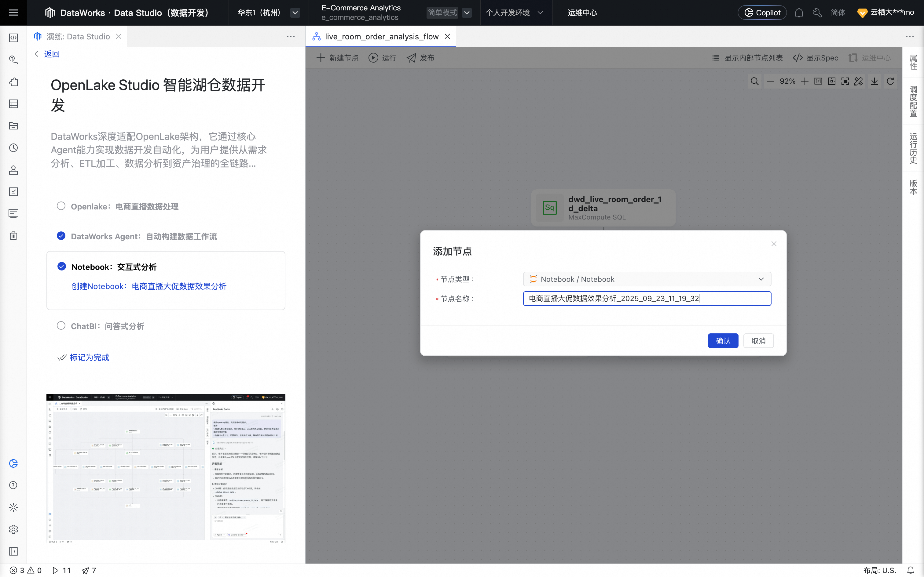Open the notifications bell icon
This screenshot has height=577, width=924.
[x=799, y=13]
